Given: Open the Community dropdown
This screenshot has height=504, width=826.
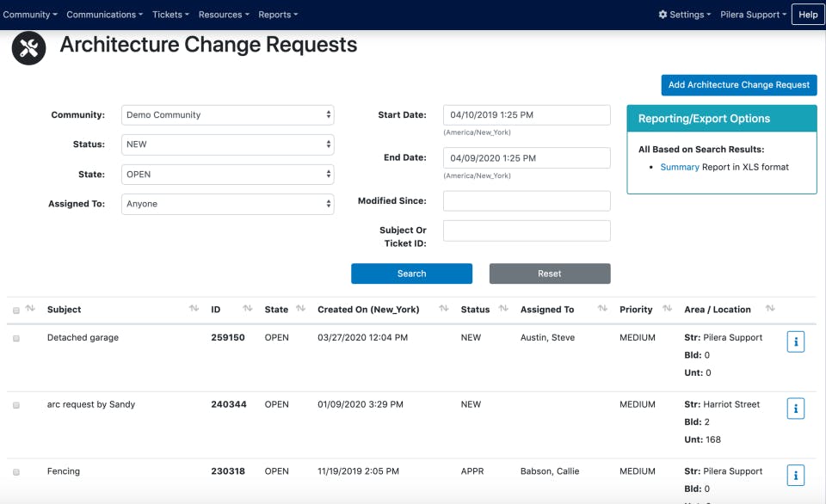Looking at the screenshot, I should [x=227, y=114].
